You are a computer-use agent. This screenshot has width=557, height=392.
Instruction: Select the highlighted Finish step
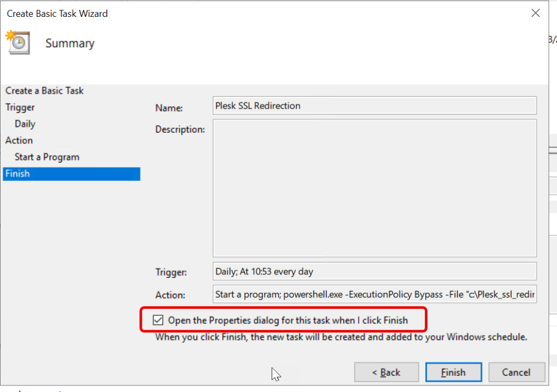point(71,173)
